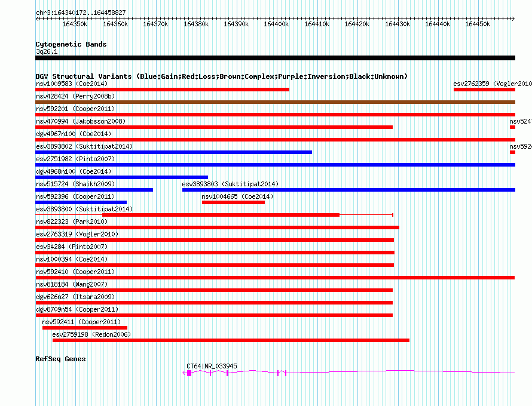
Task: Click the nsv470994 (Jakobsson2008) label
Action: (81, 121)
